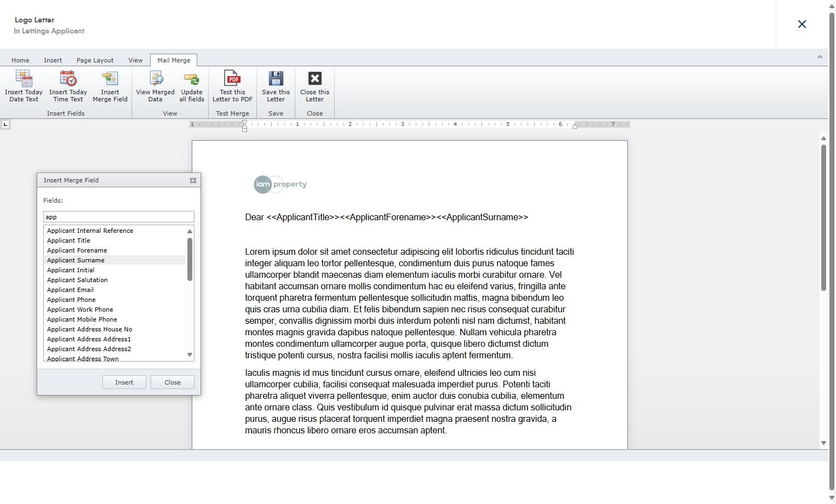Click the ruler tab-stop selector icon
Image resolution: width=836 pixels, height=504 pixels.
point(5,124)
